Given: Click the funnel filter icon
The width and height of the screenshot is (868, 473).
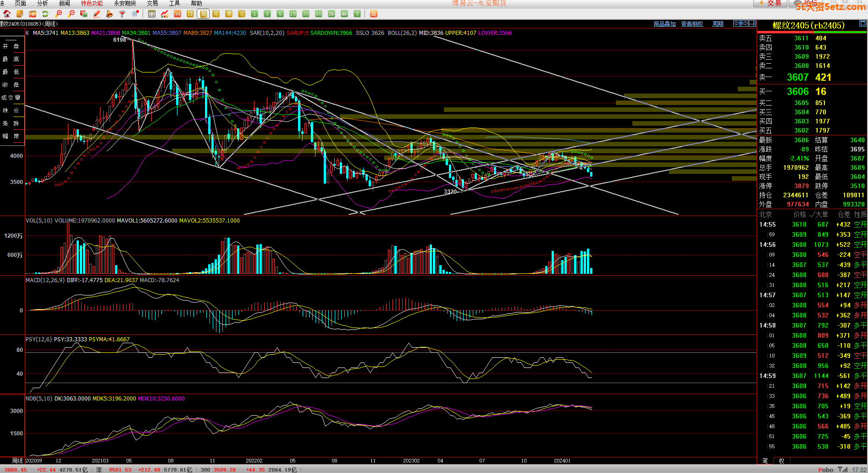Looking at the screenshot, I should click(x=122, y=14).
